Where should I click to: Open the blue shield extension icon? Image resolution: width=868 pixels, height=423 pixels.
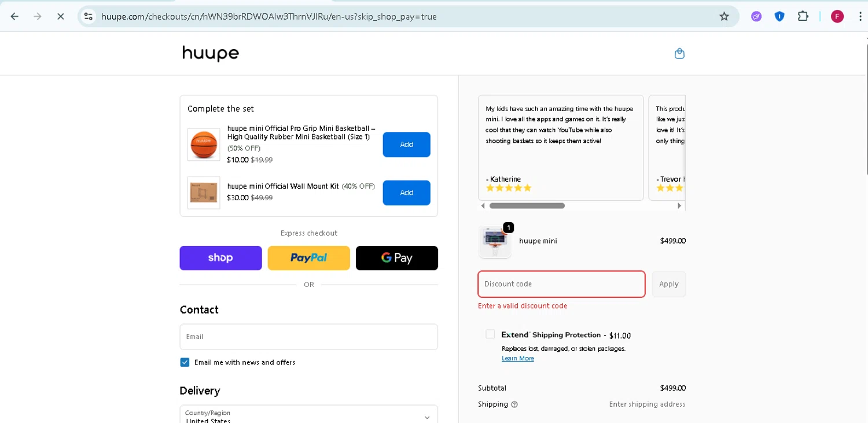(x=779, y=16)
